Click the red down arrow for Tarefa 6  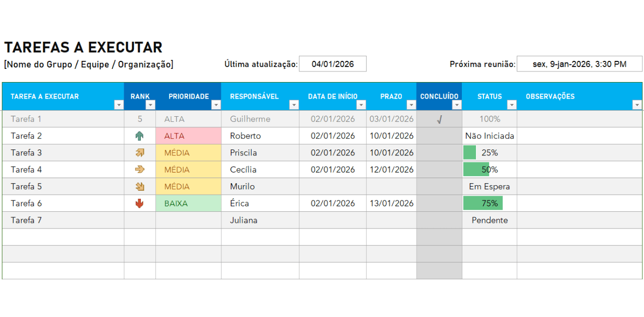point(139,203)
